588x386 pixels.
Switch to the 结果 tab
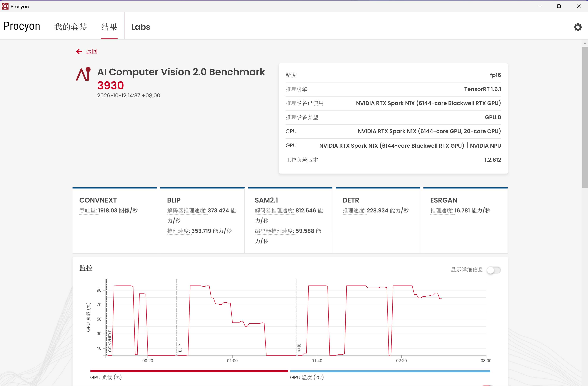coord(109,27)
